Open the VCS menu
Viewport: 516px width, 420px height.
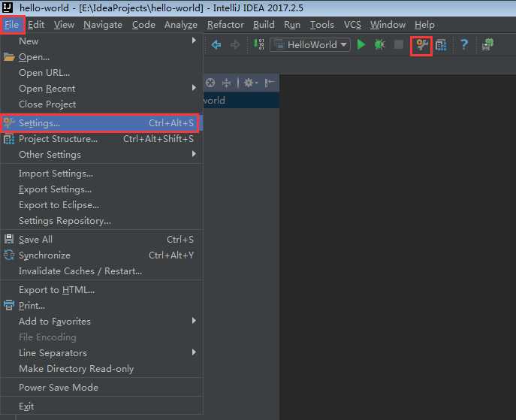(352, 25)
